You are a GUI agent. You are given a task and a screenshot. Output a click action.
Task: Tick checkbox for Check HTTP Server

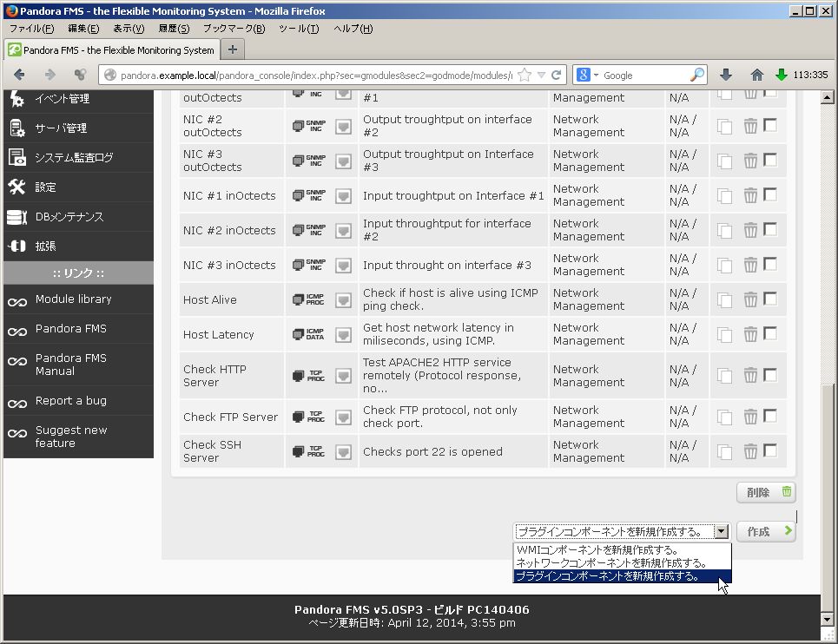tap(770, 375)
